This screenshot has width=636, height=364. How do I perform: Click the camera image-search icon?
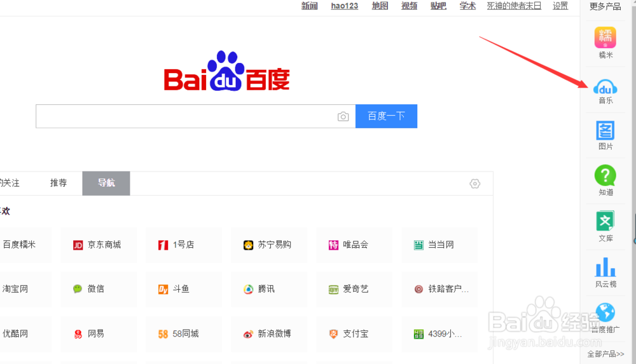(x=343, y=117)
